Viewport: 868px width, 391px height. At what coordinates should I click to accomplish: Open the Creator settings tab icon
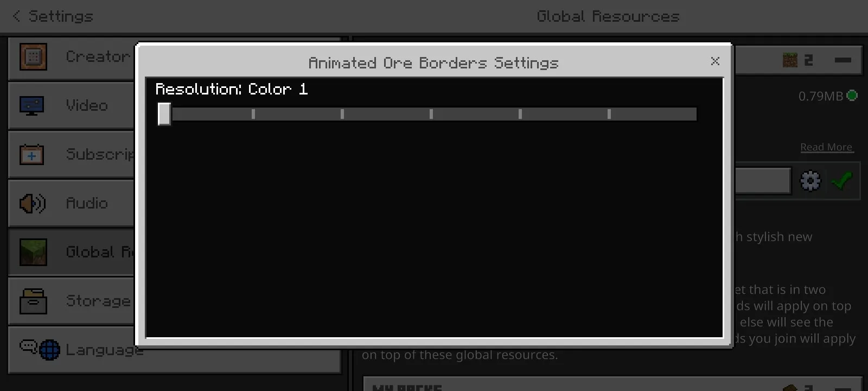pyautogui.click(x=33, y=56)
